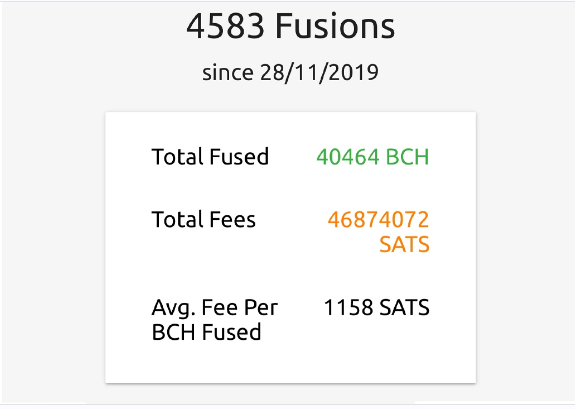Image resolution: width=575 pixels, height=409 pixels.
Task: Click the orange "SATS" unit text
Action: click(x=404, y=244)
